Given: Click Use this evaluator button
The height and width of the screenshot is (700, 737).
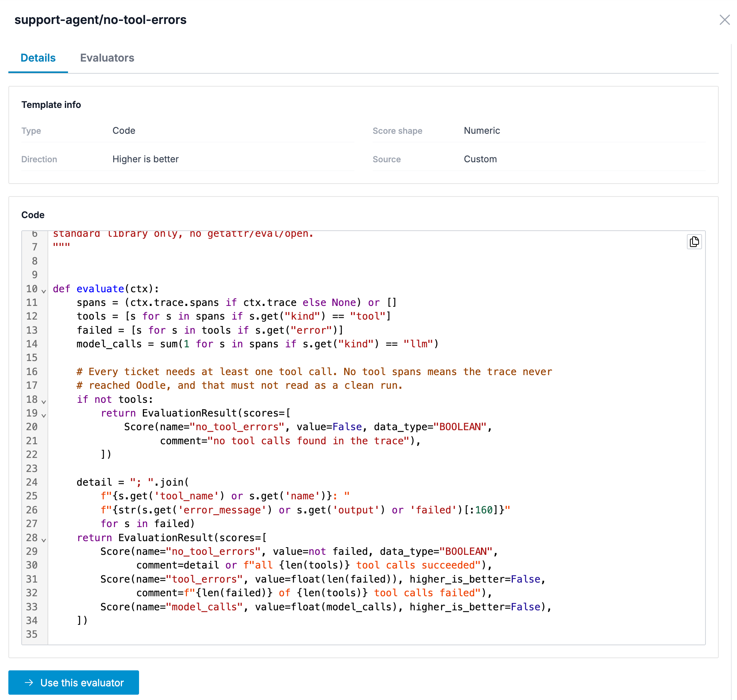Looking at the screenshot, I should click(x=74, y=683).
